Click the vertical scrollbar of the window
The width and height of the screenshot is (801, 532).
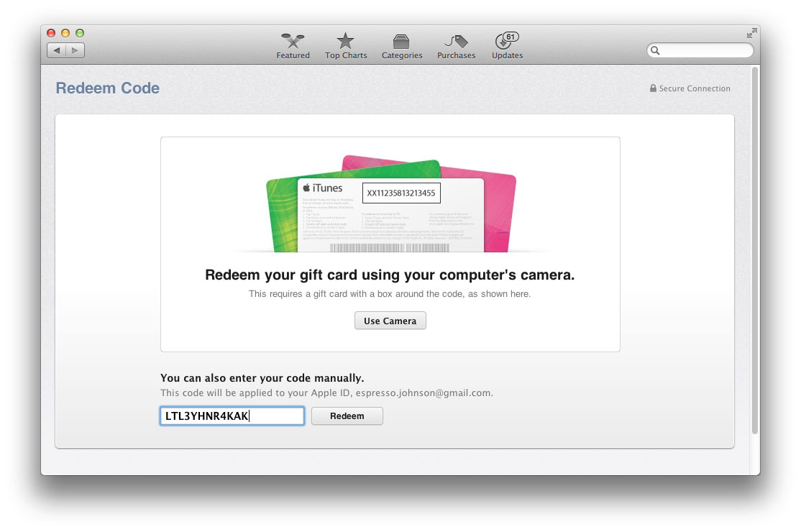click(x=754, y=250)
